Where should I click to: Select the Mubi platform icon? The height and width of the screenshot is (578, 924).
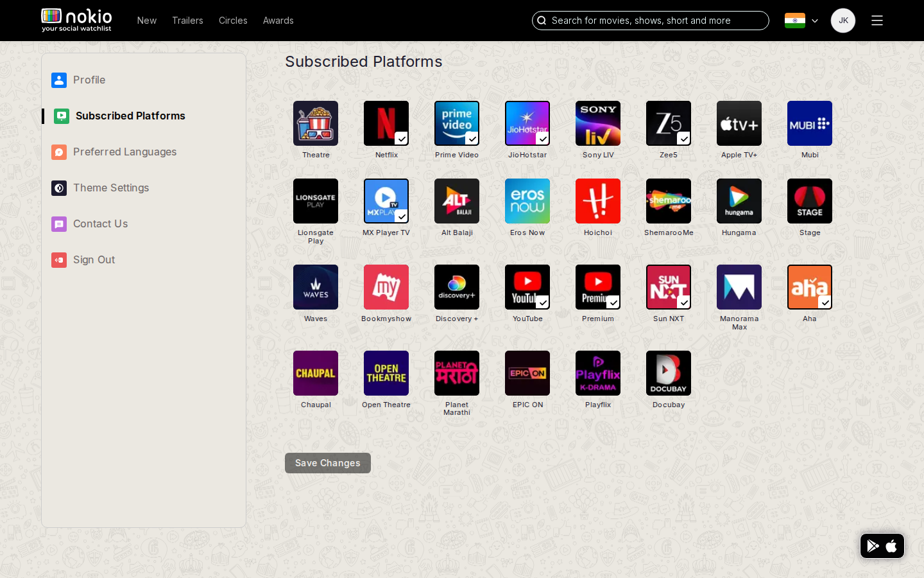pos(810,123)
